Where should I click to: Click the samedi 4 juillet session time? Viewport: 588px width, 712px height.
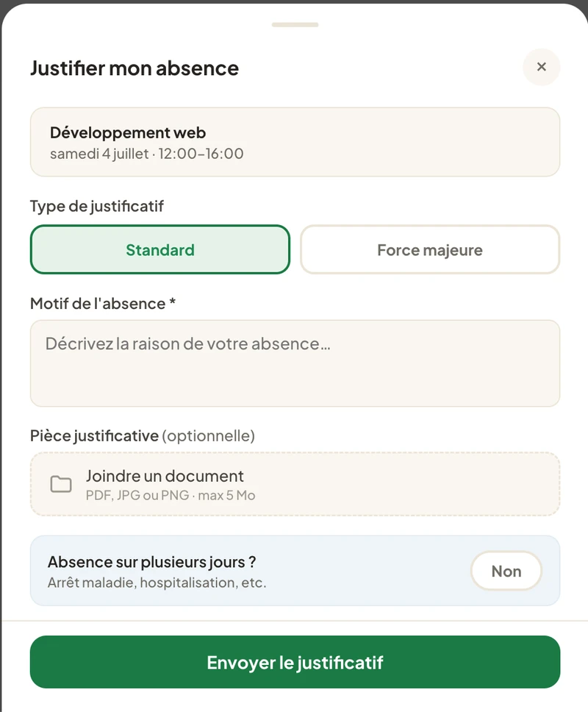(146, 154)
